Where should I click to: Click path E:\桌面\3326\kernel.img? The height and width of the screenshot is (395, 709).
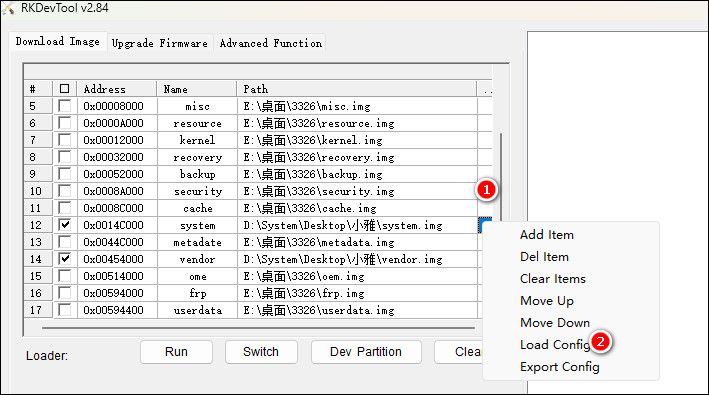[x=313, y=140]
